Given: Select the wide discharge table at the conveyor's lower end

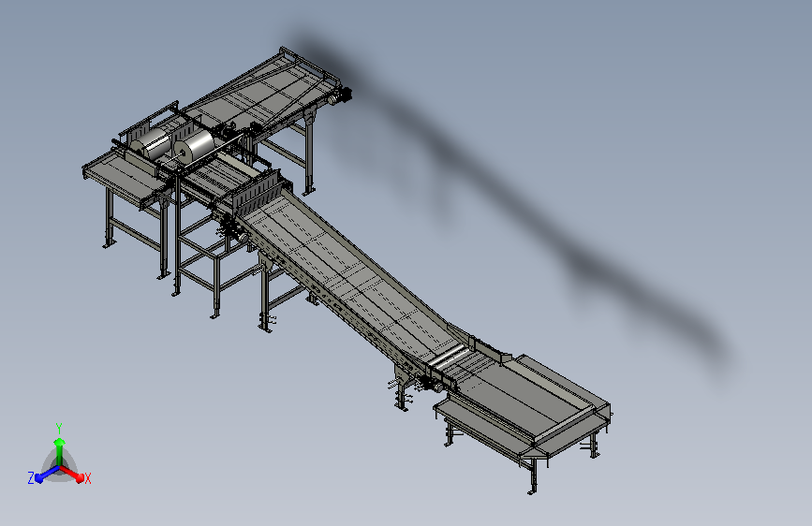Looking at the screenshot, I should point(523,406).
